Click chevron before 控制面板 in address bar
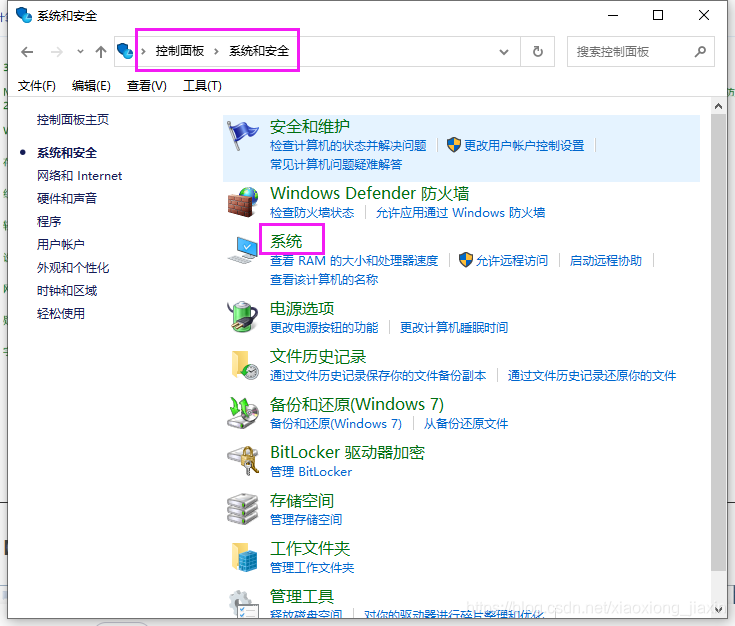 (x=143, y=51)
